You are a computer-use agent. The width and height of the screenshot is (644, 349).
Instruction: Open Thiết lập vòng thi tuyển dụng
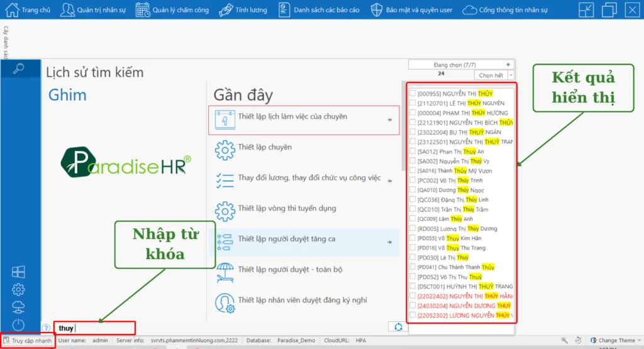coord(304,211)
